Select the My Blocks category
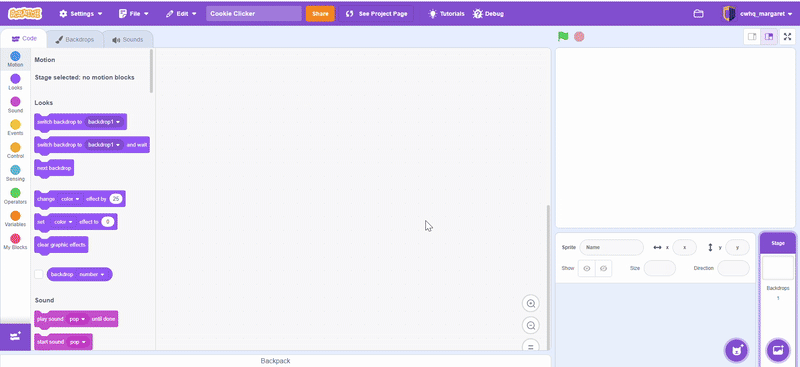800x367 pixels. 15,241
